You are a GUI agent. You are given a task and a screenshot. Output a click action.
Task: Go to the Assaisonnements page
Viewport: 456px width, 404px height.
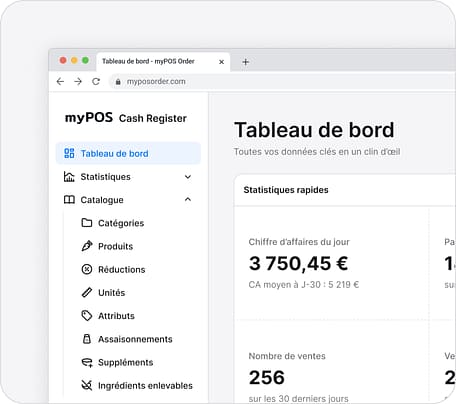click(x=135, y=339)
